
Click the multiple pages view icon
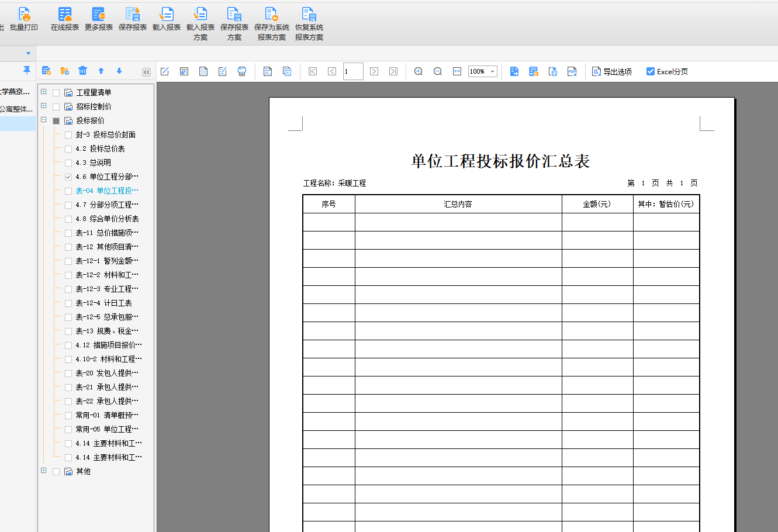[x=287, y=71]
